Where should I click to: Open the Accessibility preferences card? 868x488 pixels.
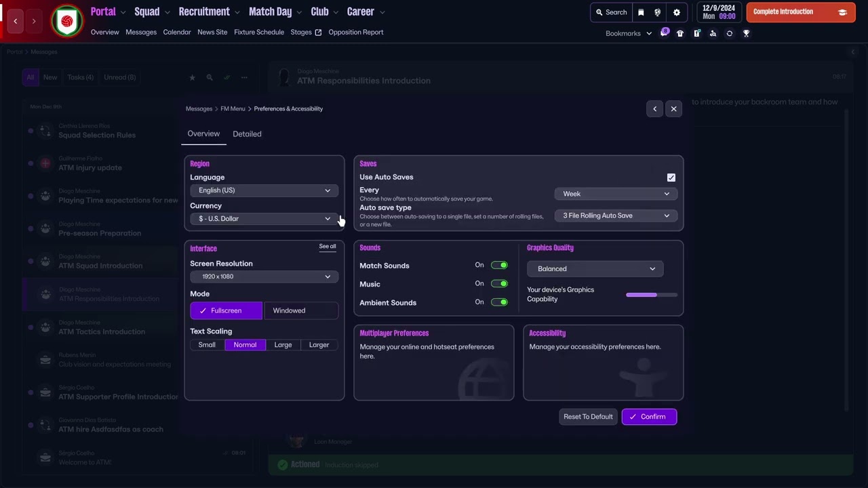pos(604,363)
